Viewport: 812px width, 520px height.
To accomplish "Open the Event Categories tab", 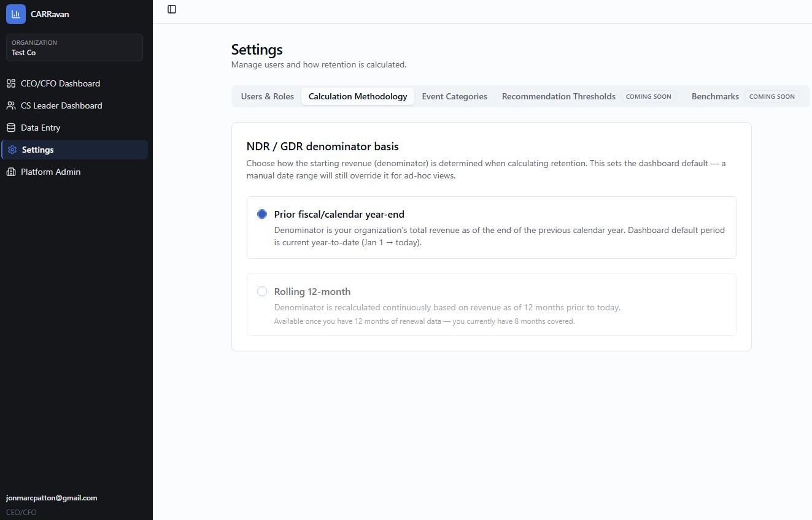I will pyautogui.click(x=455, y=96).
